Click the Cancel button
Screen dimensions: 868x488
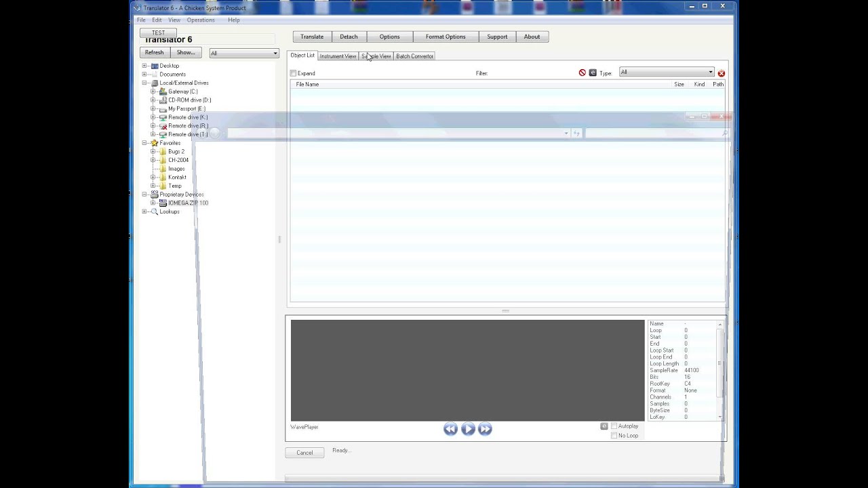304,453
